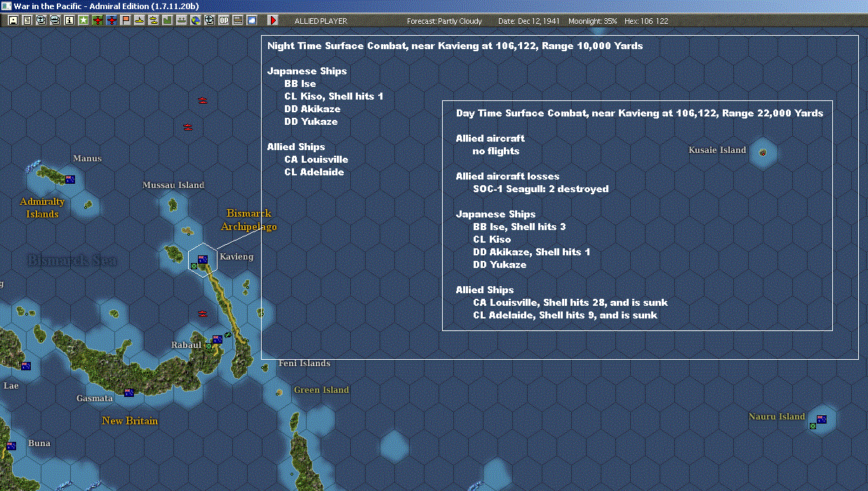Click the single yellow ship toolbar icon
The image size is (868, 491).
pyautogui.click(x=140, y=20)
